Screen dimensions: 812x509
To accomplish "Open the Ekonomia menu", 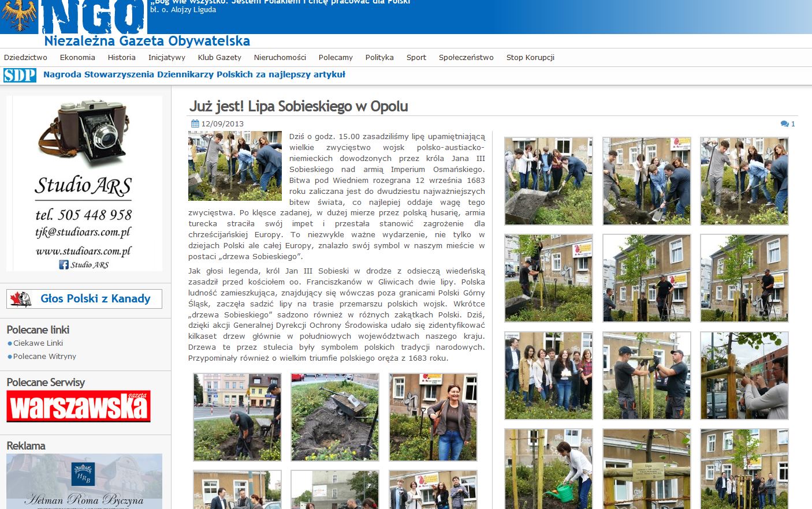I will pyautogui.click(x=77, y=57).
